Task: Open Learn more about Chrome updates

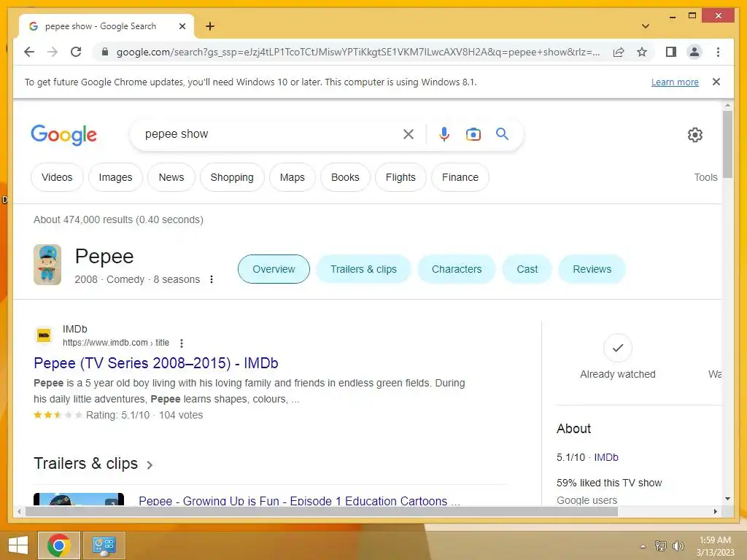Action: click(x=675, y=82)
